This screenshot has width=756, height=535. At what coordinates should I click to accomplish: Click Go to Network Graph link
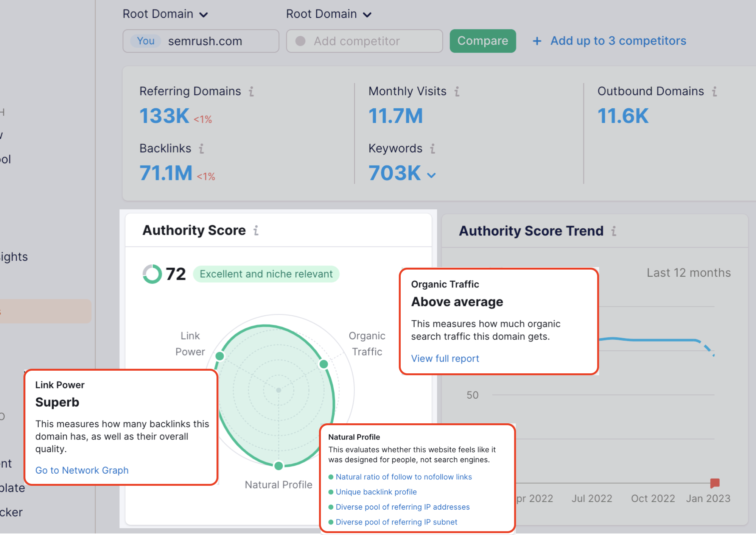82,470
